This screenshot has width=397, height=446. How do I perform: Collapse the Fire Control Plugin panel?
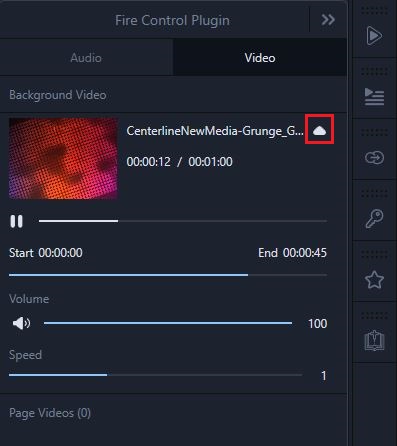point(328,20)
